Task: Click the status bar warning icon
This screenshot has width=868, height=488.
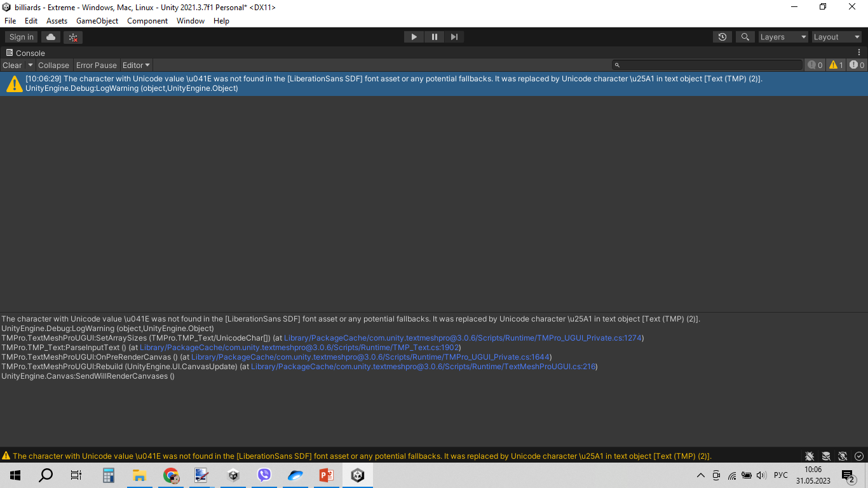Action: pos(6,456)
